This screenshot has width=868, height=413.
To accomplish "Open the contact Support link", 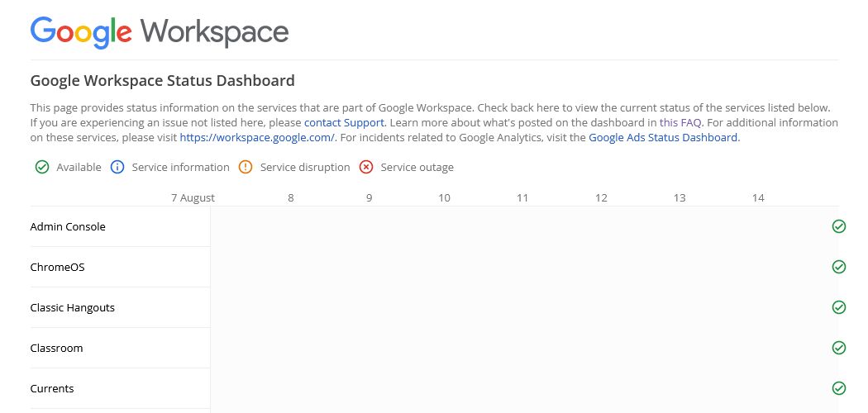I will 344,122.
